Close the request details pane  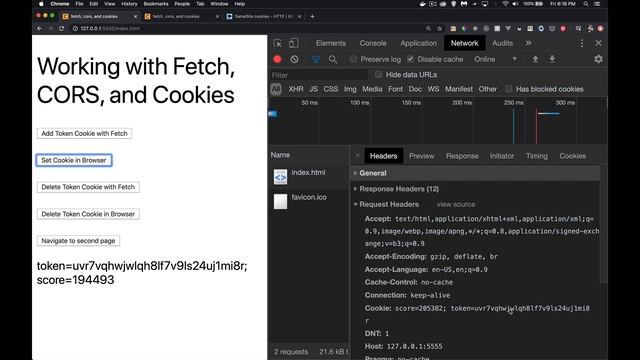coord(358,156)
